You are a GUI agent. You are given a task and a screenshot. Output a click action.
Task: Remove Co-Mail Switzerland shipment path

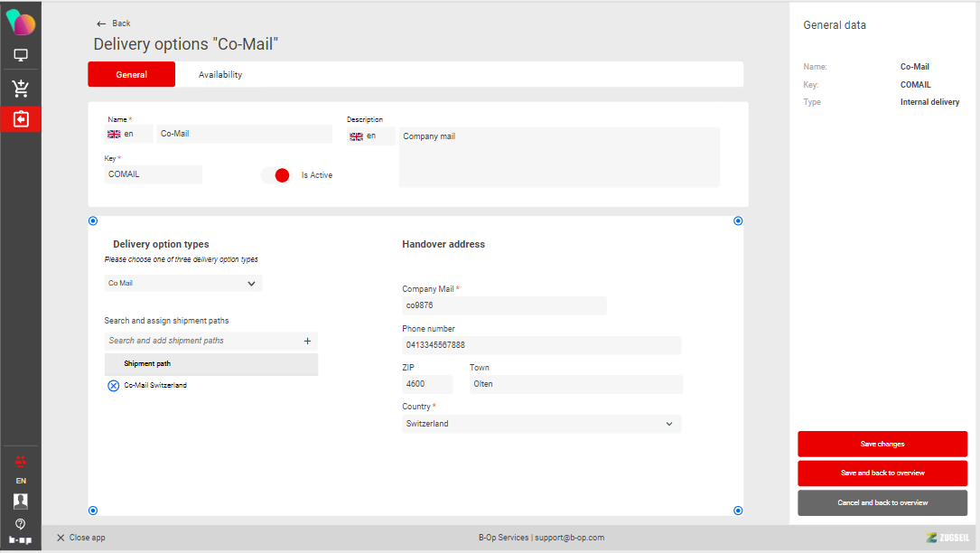click(x=114, y=386)
